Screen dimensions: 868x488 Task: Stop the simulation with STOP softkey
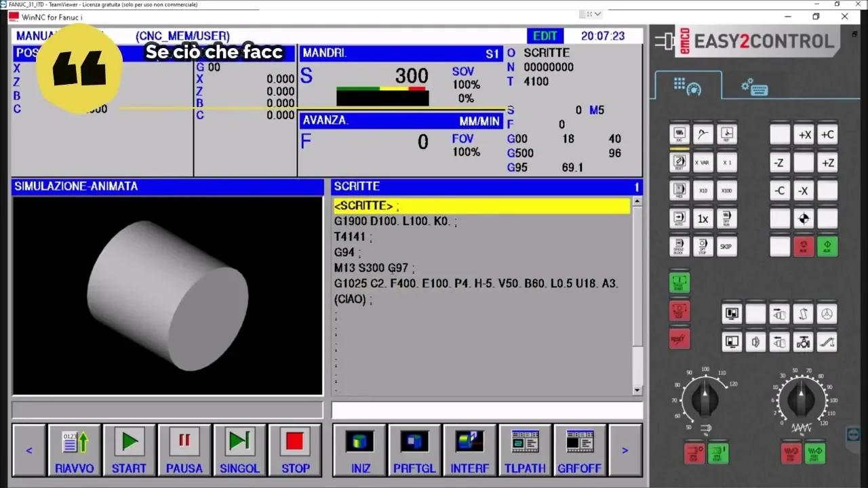(295, 450)
